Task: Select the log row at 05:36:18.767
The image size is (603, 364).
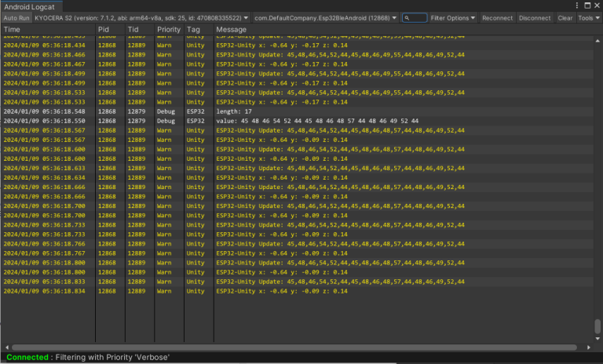Action: (297, 253)
